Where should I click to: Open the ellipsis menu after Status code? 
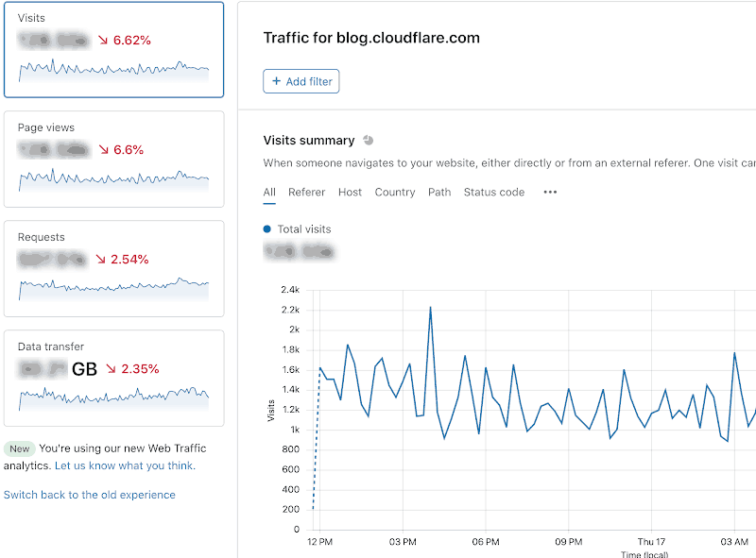(x=549, y=192)
